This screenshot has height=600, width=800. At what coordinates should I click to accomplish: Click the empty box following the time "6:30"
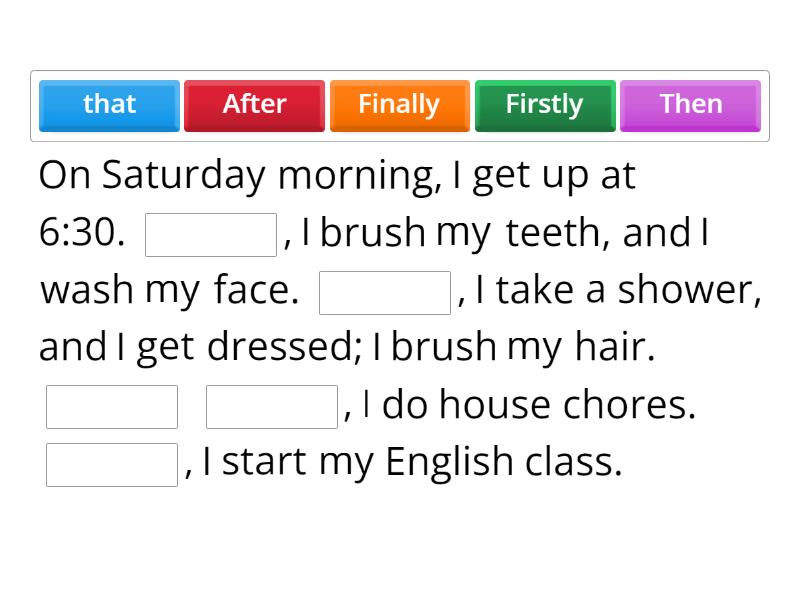coord(211,232)
